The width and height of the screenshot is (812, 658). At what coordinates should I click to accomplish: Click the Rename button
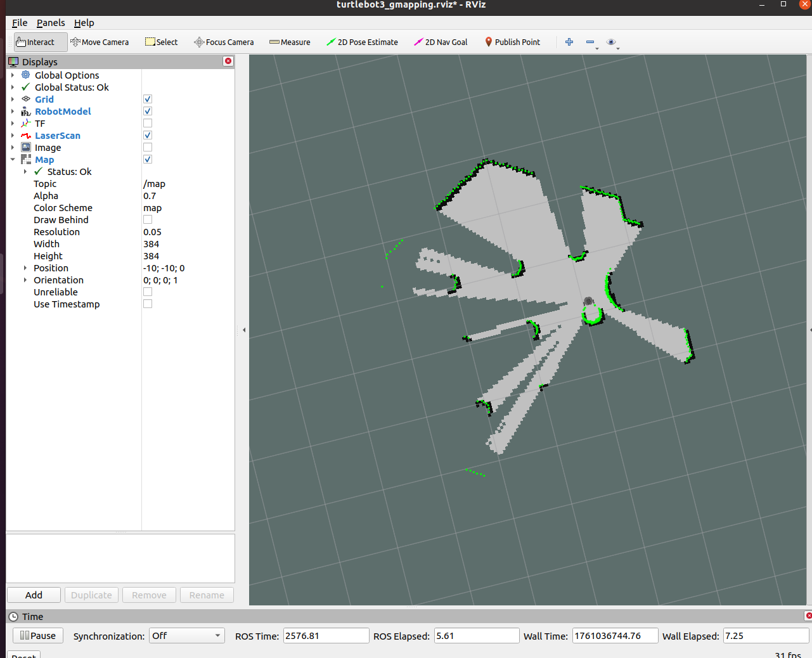(x=207, y=595)
